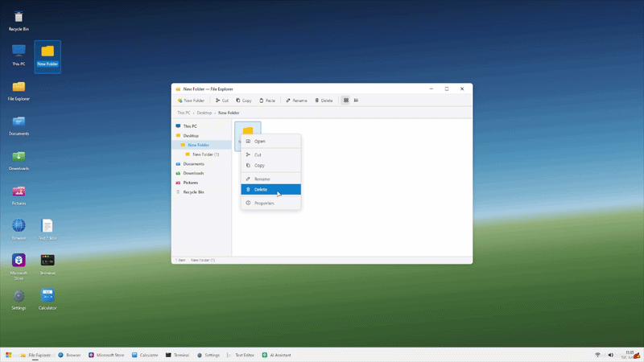Open Text Editor from the taskbar
This screenshot has height=362, width=644.
tap(241, 355)
